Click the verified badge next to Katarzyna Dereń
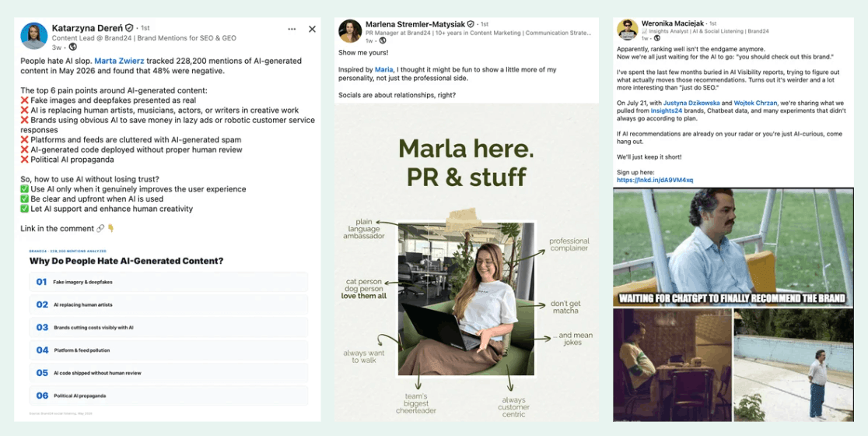The width and height of the screenshot is (868, 436). coord(129,28)
